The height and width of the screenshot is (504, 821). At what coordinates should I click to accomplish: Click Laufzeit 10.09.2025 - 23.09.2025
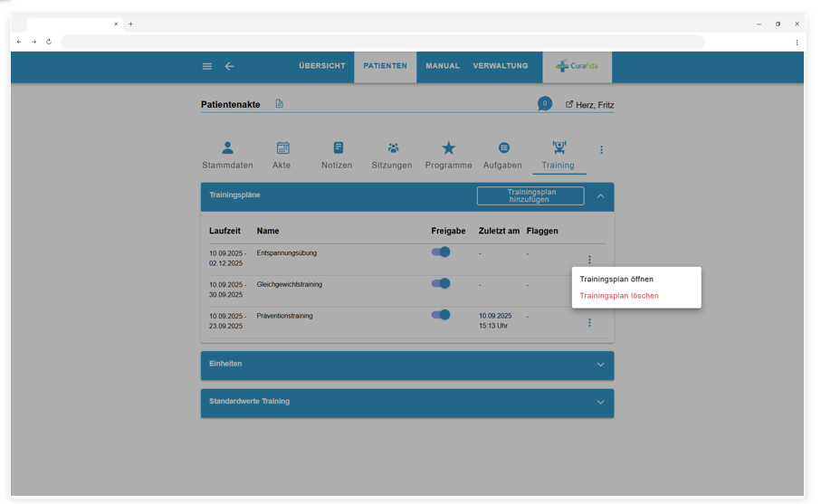click(x=227, y=321)
